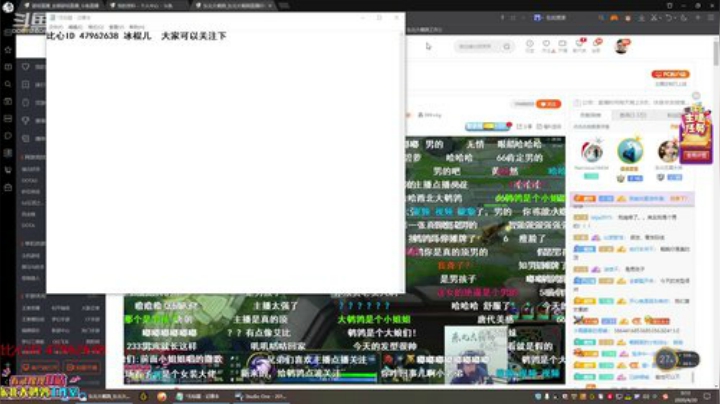
Task: Open a new browser tab with plus button
Action: tap(284, 6)
